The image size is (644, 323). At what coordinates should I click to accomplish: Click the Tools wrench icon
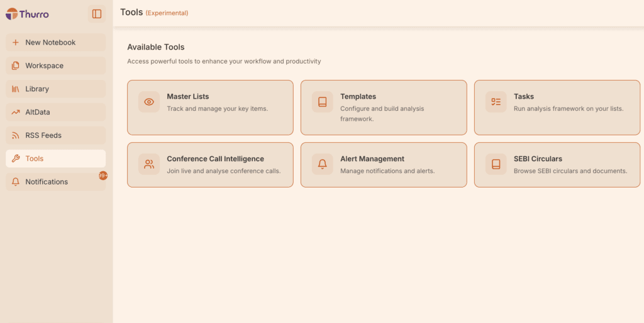pos(16,159)
